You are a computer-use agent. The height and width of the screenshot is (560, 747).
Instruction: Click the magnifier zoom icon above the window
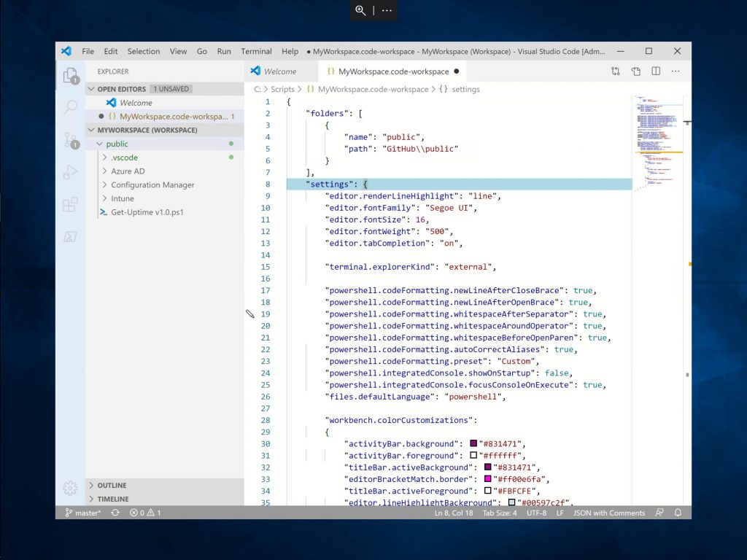click(x=360, y=10)
